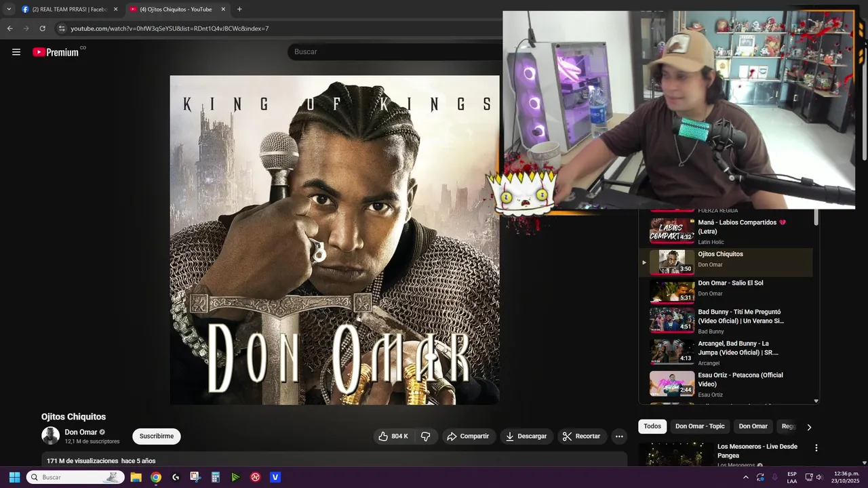This screenshot has width=868, height=488.
Task: Open Google Chrome from taskbar
Action: (156, 477)
